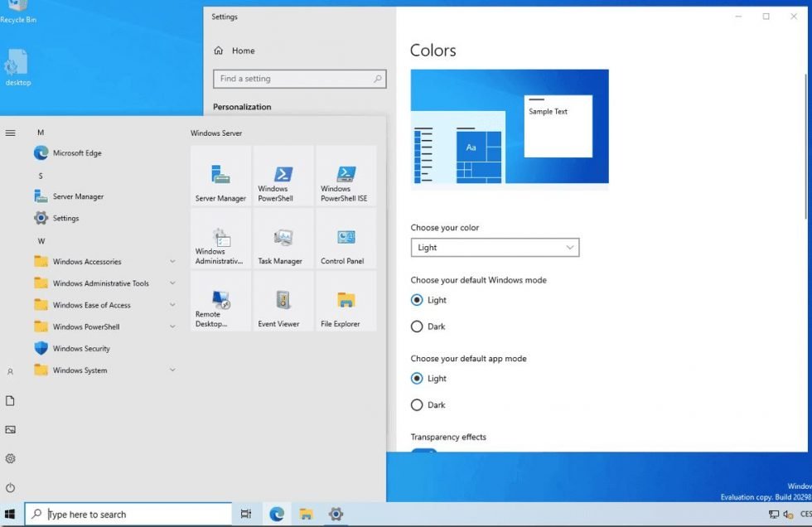Select Dark default Windows mode
The image size is (812, 527).
417,326
